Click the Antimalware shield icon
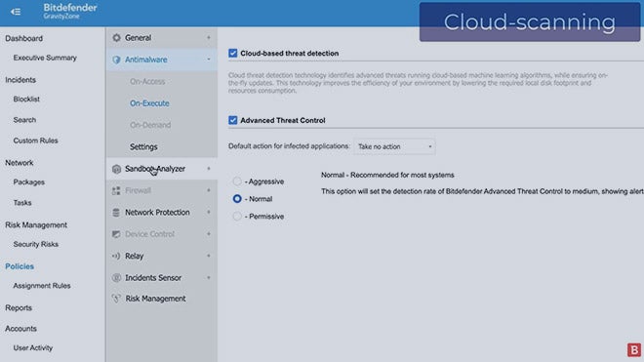Image resolution: width=644 pixels, height=362 pixels. pyautogui.click(x=117, y=60)
